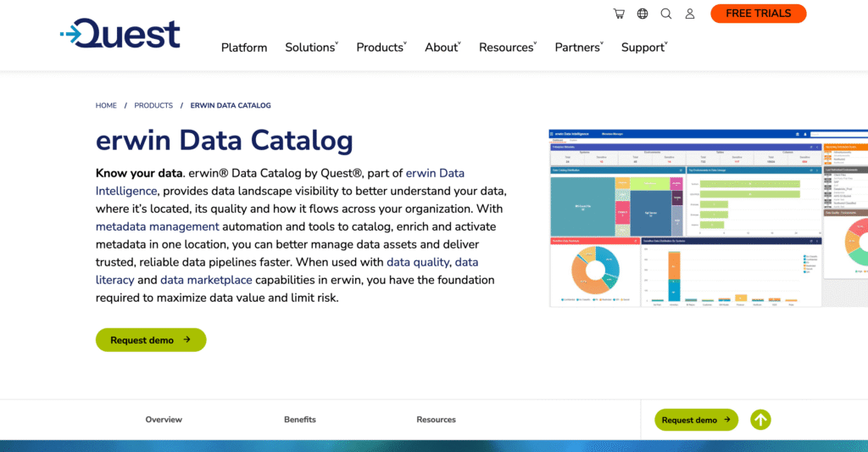Open the metadata management link
Image resolution: width=868 pixels, height=452 pixels.
pos(157,226)
